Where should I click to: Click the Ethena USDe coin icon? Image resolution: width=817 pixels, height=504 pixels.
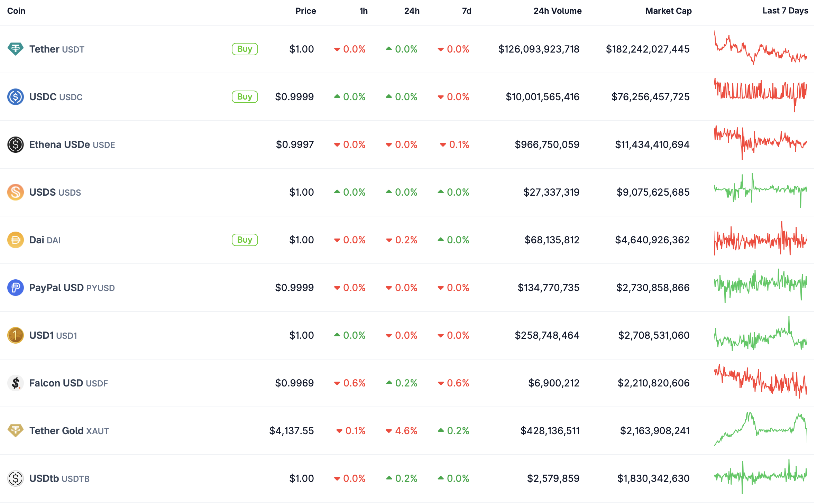16,144
